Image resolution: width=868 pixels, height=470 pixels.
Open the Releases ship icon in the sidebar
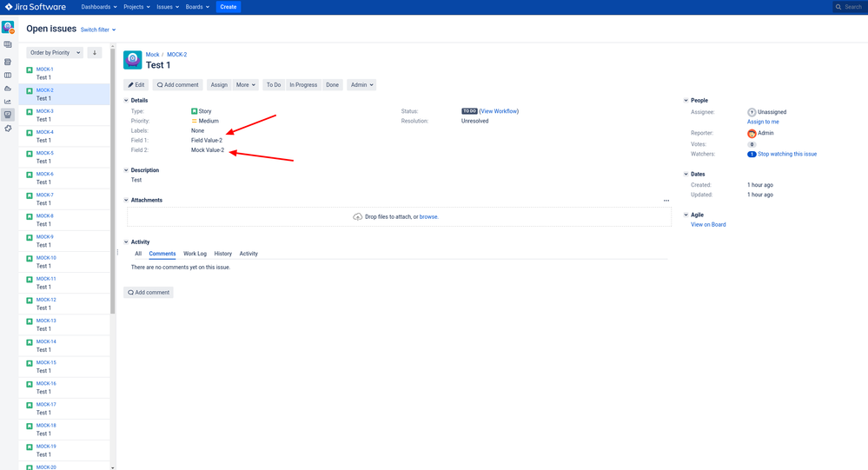(x=8, y=89)
